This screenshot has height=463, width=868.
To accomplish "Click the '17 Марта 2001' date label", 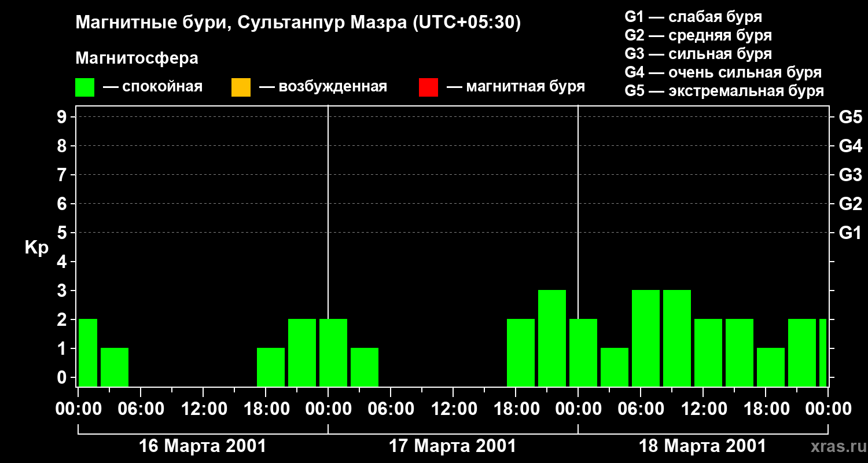I will click(453, 446).
